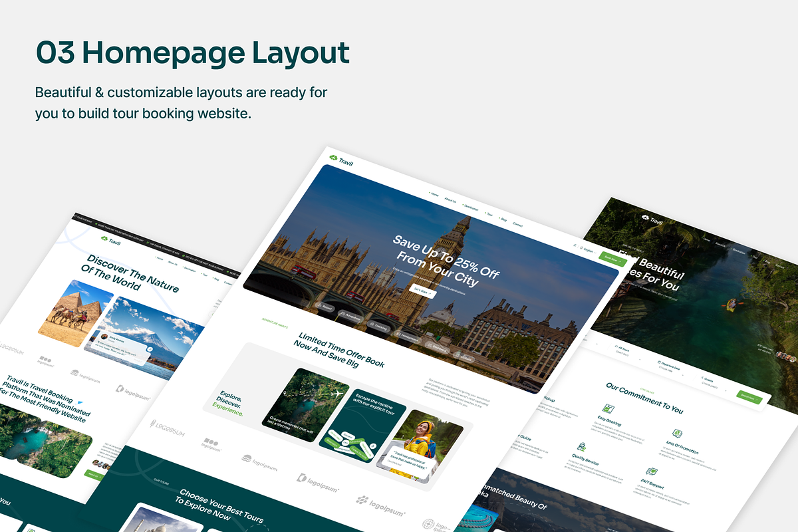Click the kayaker in the river hero photo
This screenshot has height=532, width=798.
pos(731,305)
